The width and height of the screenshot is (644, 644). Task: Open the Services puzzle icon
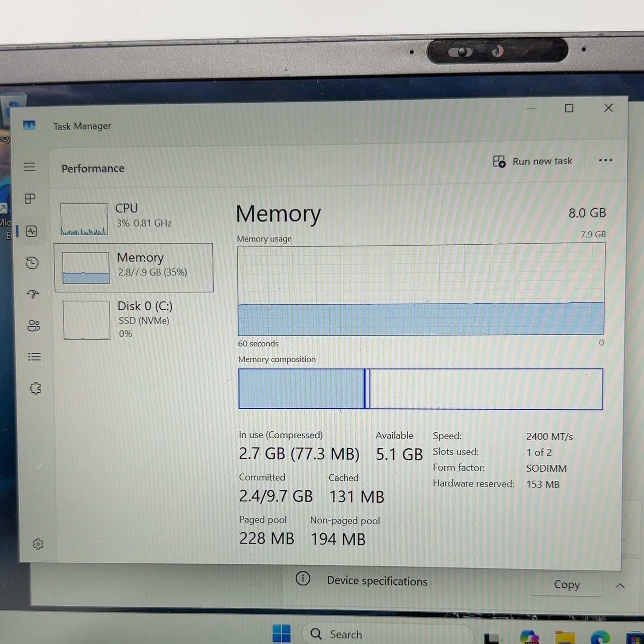click(x=36, y=389)
